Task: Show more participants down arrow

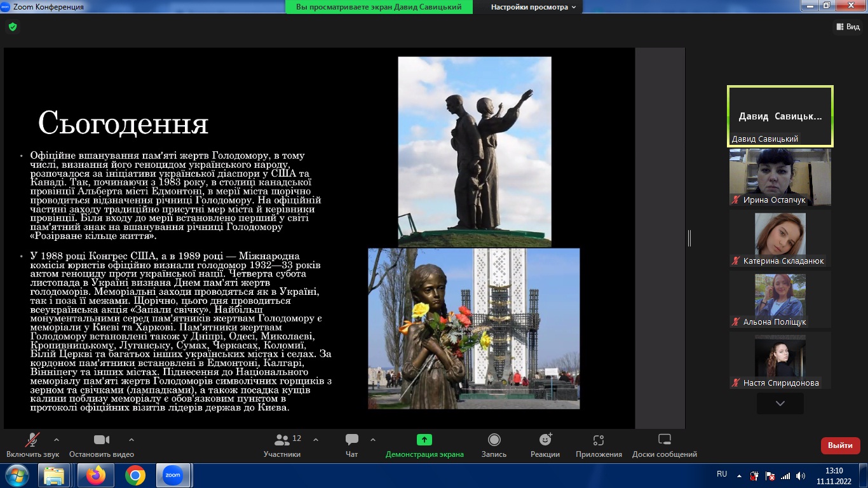Action: coord(780,403)
